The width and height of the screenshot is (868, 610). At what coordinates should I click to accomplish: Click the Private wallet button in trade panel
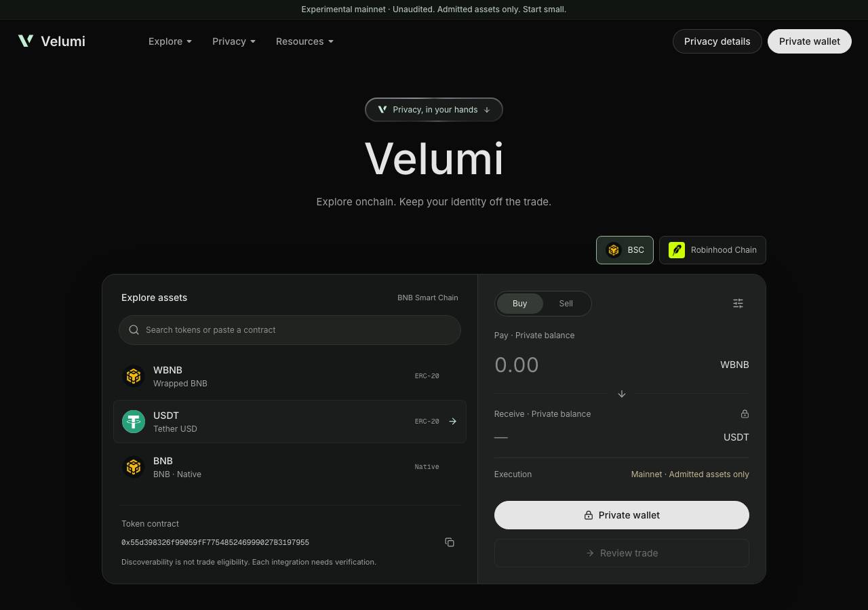tap(622, 515)
